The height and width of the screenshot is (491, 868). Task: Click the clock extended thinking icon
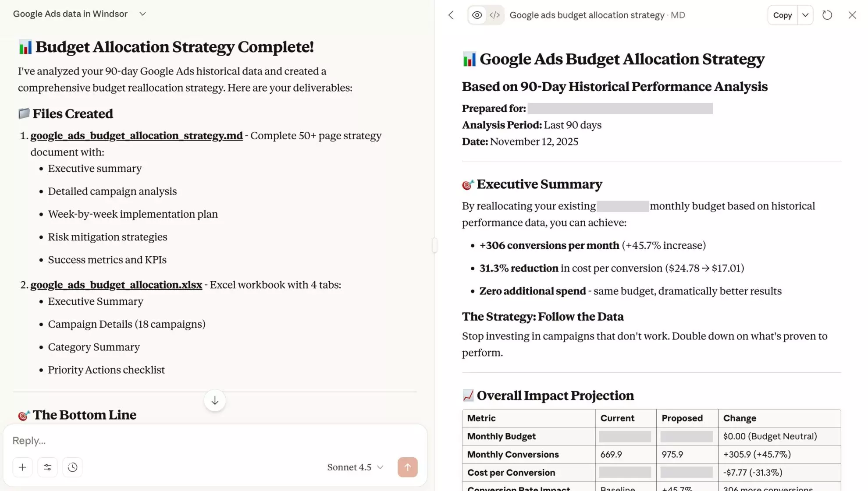point(72,467)
